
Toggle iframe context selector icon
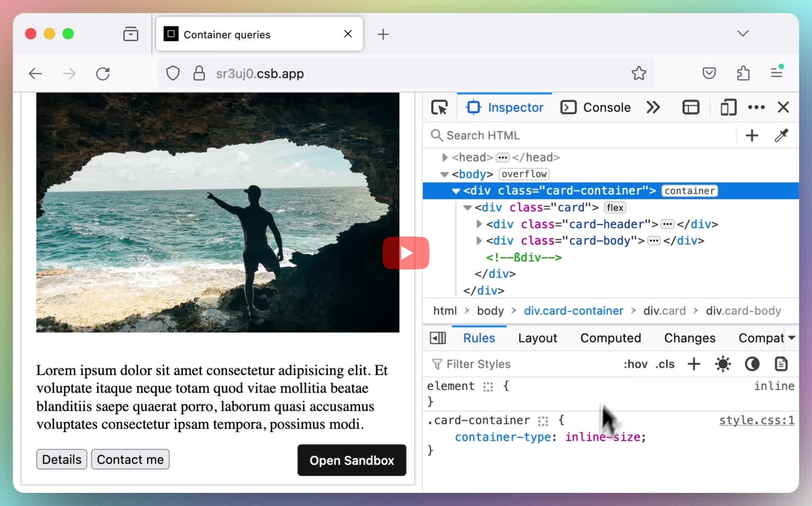691,107
